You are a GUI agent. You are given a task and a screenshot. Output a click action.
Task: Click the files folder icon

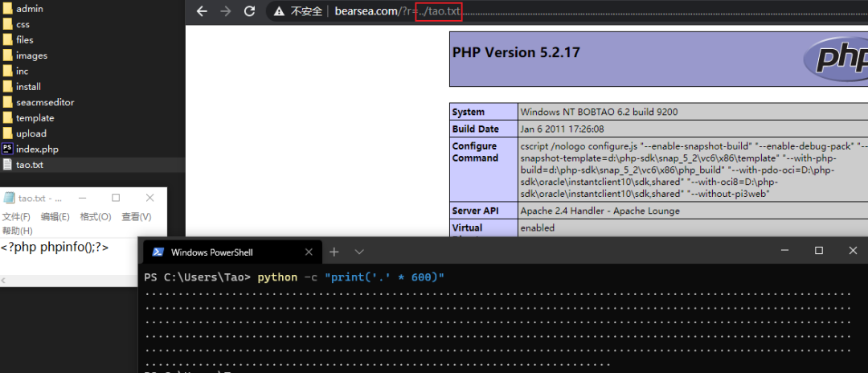(7, 40)
